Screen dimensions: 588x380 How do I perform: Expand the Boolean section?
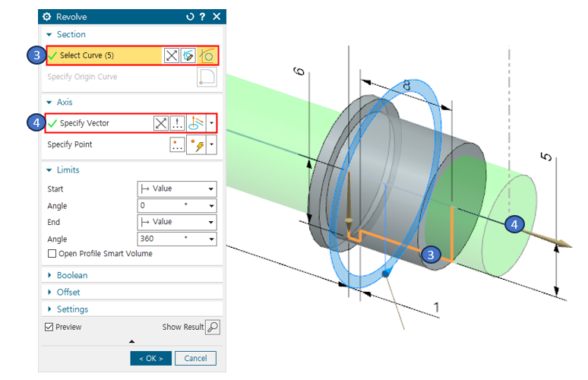click(x=72, y=275)
